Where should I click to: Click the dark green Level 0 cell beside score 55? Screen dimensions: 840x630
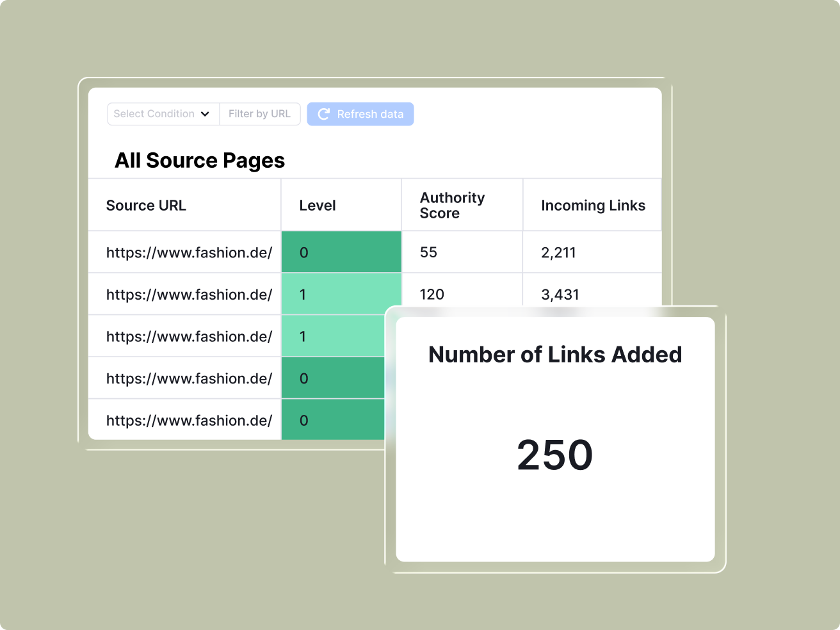coord(341,252)
